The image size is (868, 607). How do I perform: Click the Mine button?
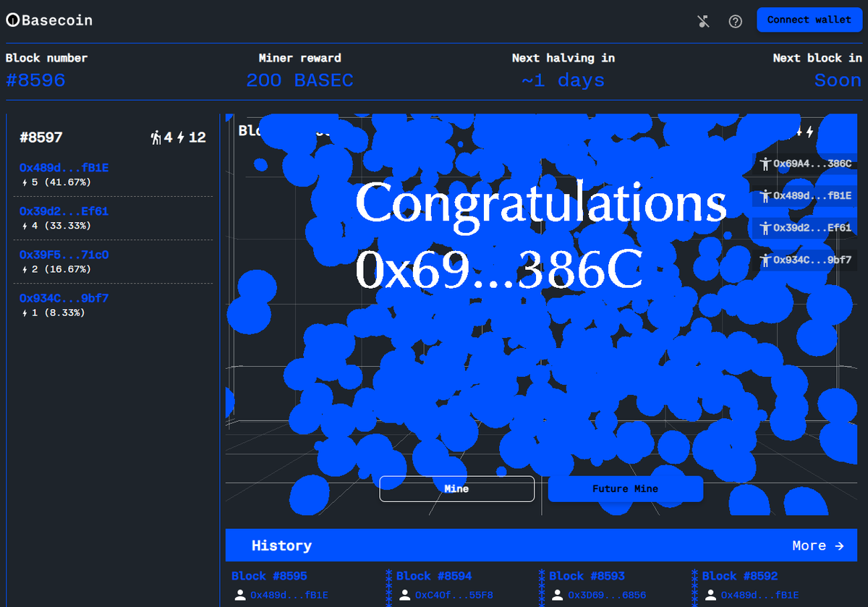click(457, 489)
